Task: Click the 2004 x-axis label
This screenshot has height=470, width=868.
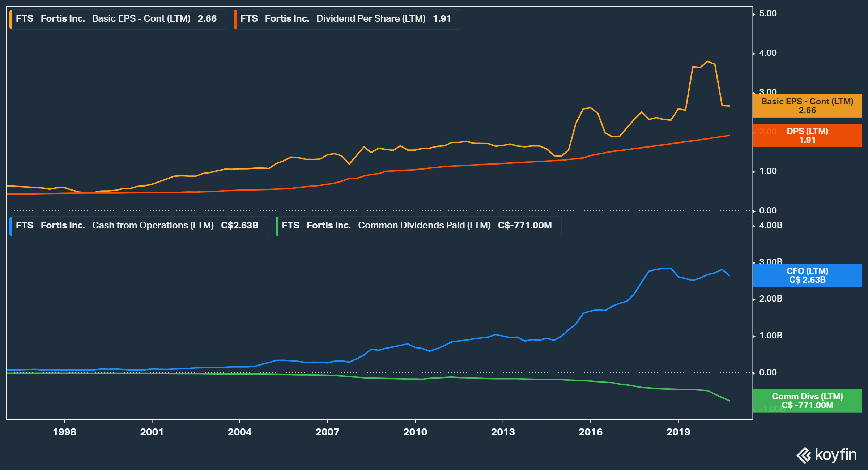Action: click(x=239, y=432)
